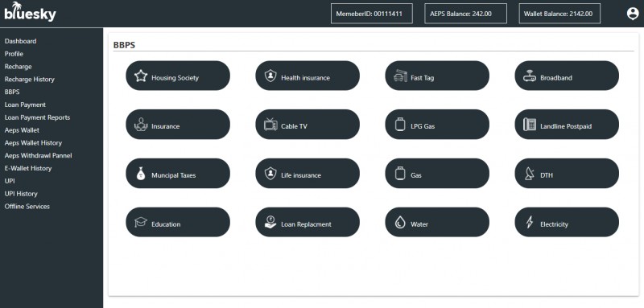Screen dimensions: 644x308
Task: Open UPI in the sidebar
Action: pyautogui.click(x=10, y=181)
